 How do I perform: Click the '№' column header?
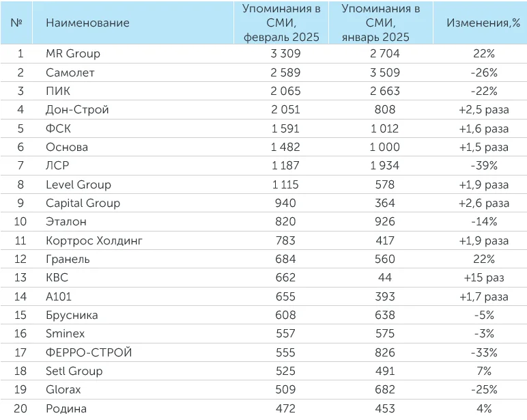[17, 23]
